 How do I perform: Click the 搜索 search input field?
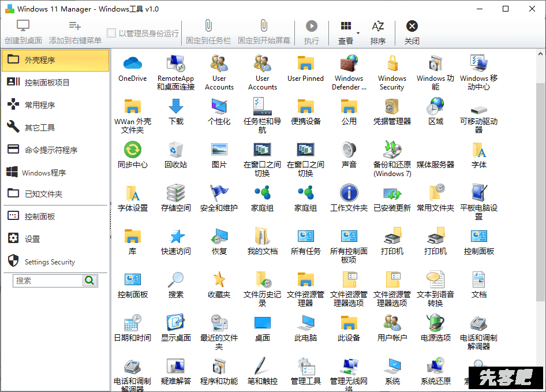tap(48, 281)
